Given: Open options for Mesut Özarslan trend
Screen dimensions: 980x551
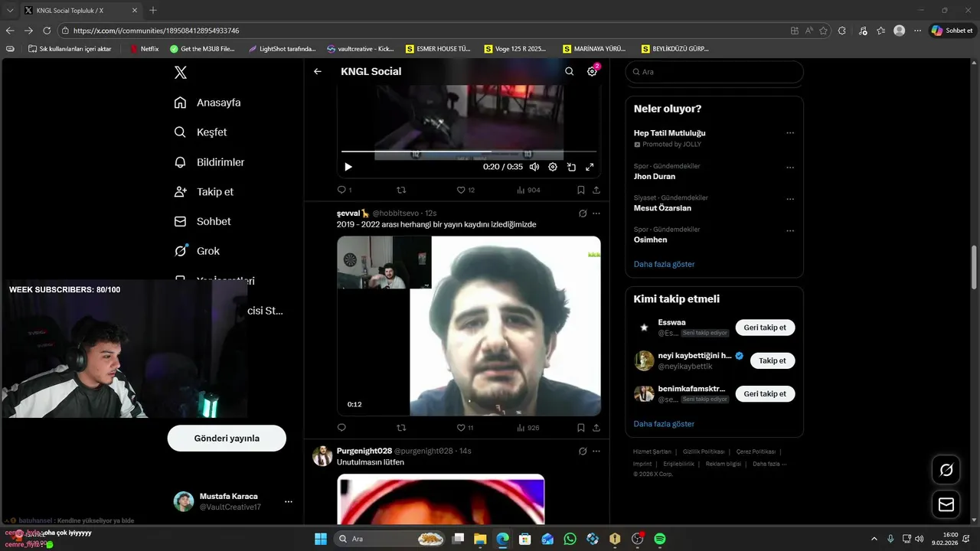Looking at the screenshot, I should click(790, 199).
